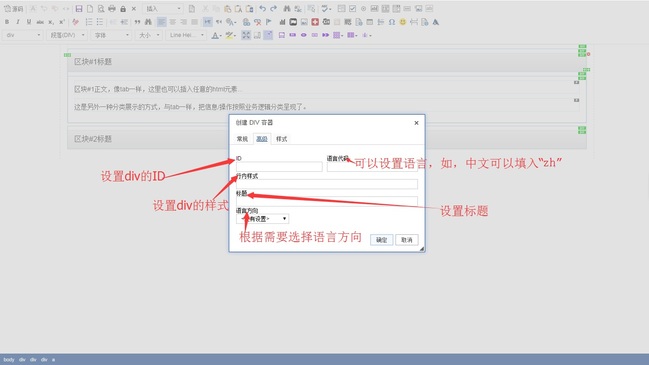Viewport: 649px width, 365px height.
Task: Click the Print icon
Action: (112, 9)
